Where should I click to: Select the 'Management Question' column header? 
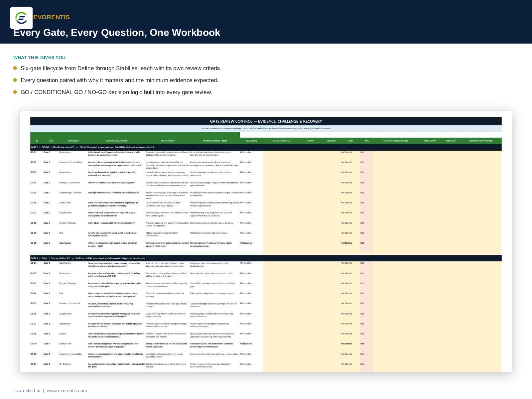pos(117,141)
